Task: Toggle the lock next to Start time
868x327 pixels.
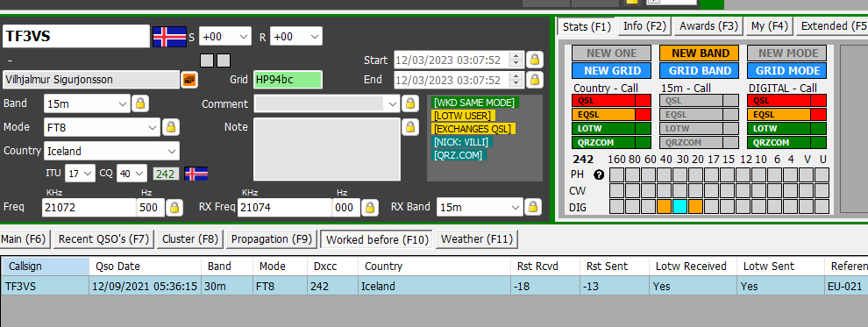Action: click(x=534, y=60)
